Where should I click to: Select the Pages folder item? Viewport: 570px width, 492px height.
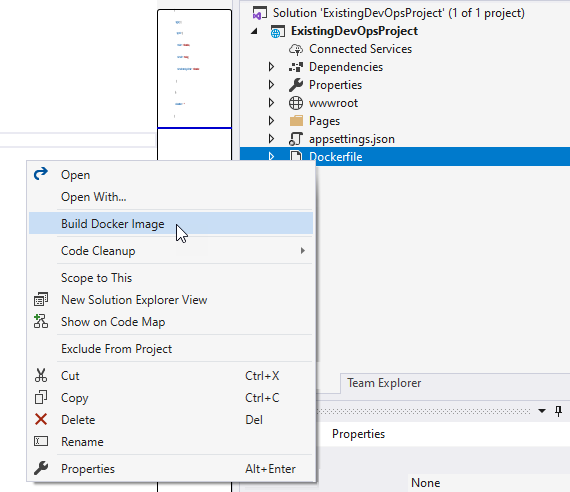click(x=324, y=121)
